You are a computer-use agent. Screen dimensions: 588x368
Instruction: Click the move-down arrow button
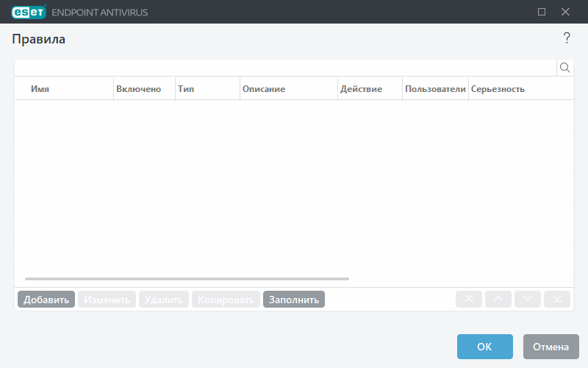coord(528,299)
